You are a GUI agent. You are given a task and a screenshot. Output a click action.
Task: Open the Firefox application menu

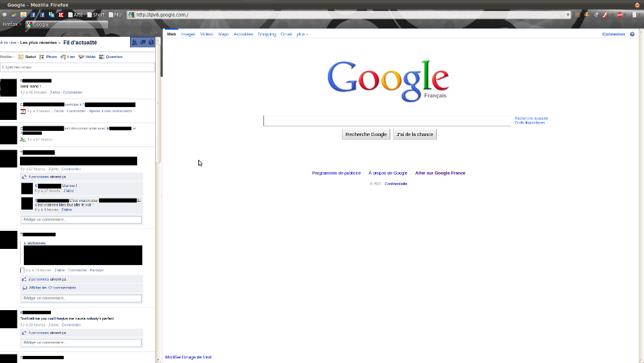point(12,25)
